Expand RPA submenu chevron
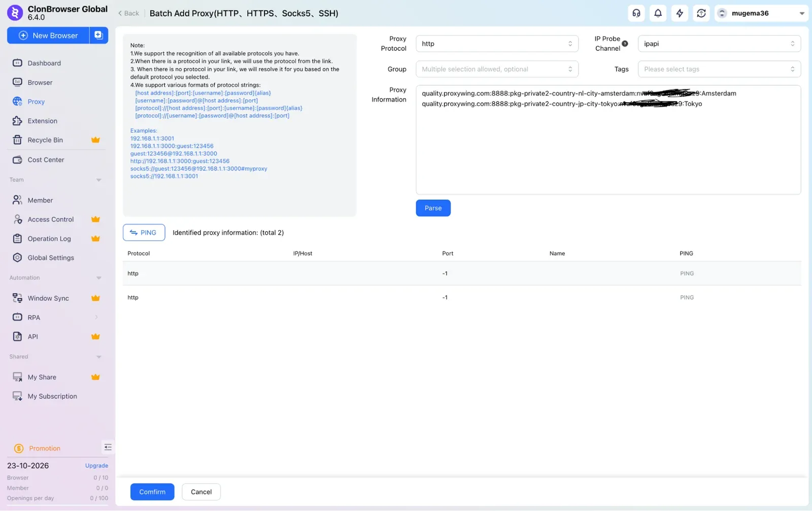Image resolution: width=812 pixels, height=511 pixels. 96,317
